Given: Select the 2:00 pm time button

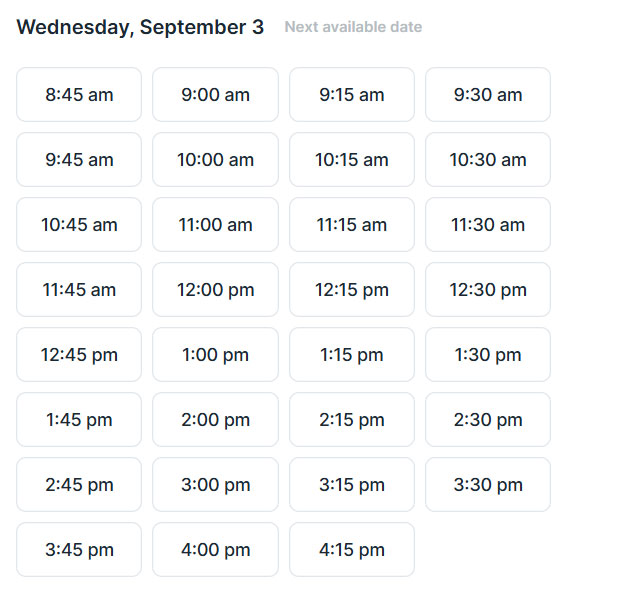Looking at the screenshot, I should click(215, 420).
